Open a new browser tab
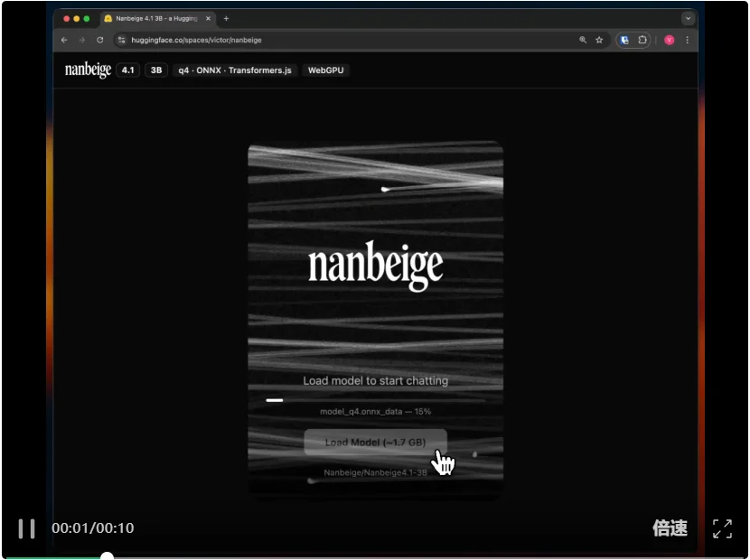The height and width of the screenshot is (560, 750). click(x=226, y=18)
